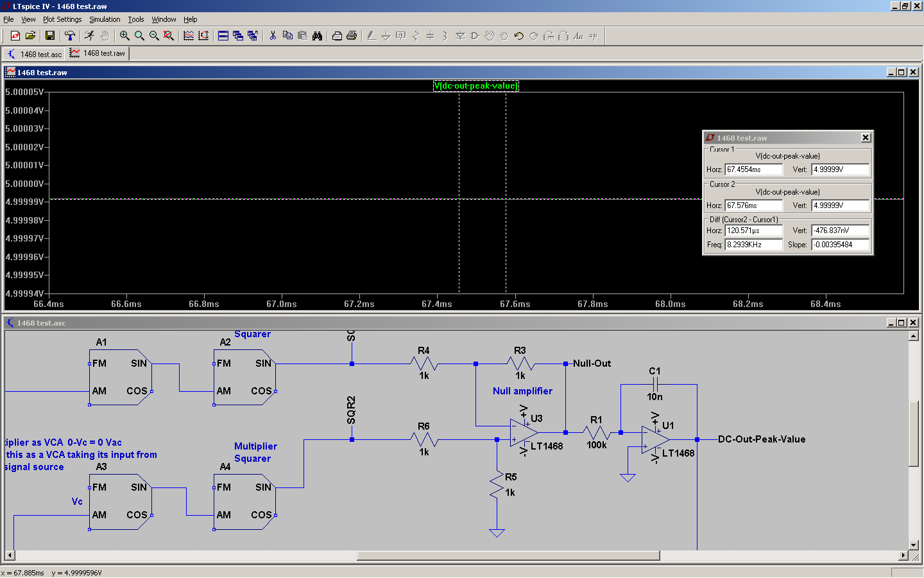Click the SPICE directive '.op' icon
The width and height of the screenshot is (924, 578).
[593, 36]
